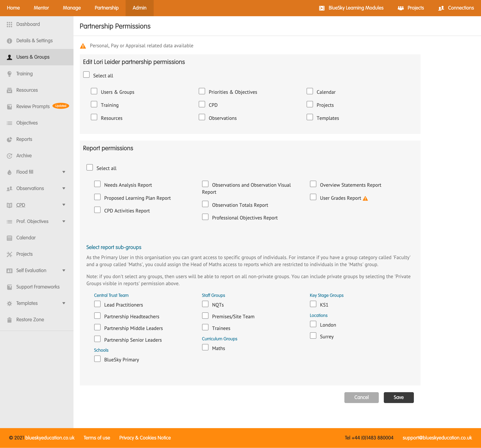Open the Reports pie chart icon
The height and width of the screenshot is (448, 481).
(x=9, y=139)
